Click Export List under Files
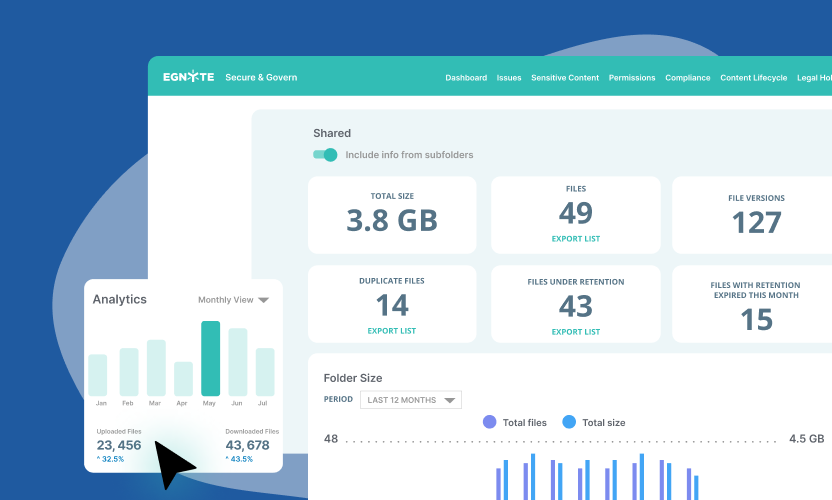Image resolution: width=832 pixels, height=500 pixels. click(576, 239)
